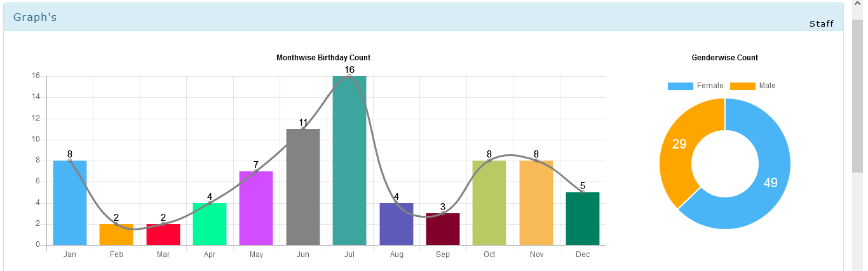Click the orange Male legend color box
The width and height of the screenshot is (868, 271).
[743, 86]
